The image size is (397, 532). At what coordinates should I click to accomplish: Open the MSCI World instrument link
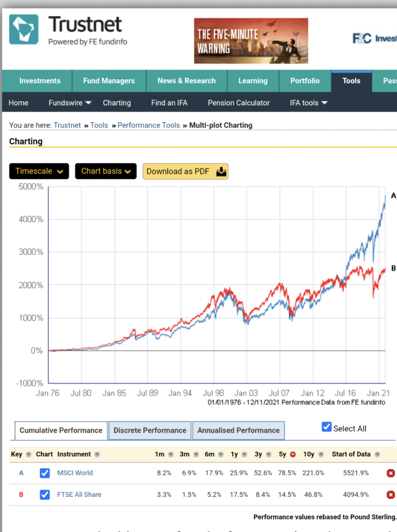tap(75, 473)
